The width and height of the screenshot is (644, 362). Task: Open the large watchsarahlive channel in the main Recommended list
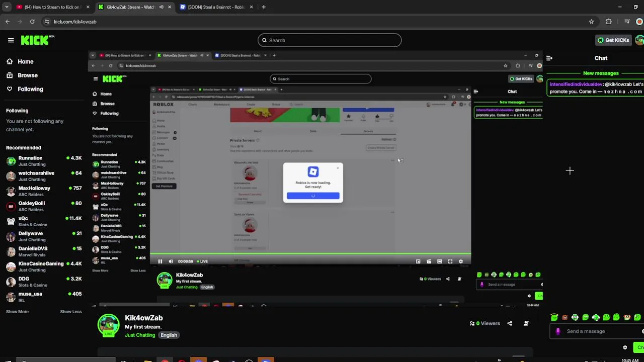pos(44,176)
